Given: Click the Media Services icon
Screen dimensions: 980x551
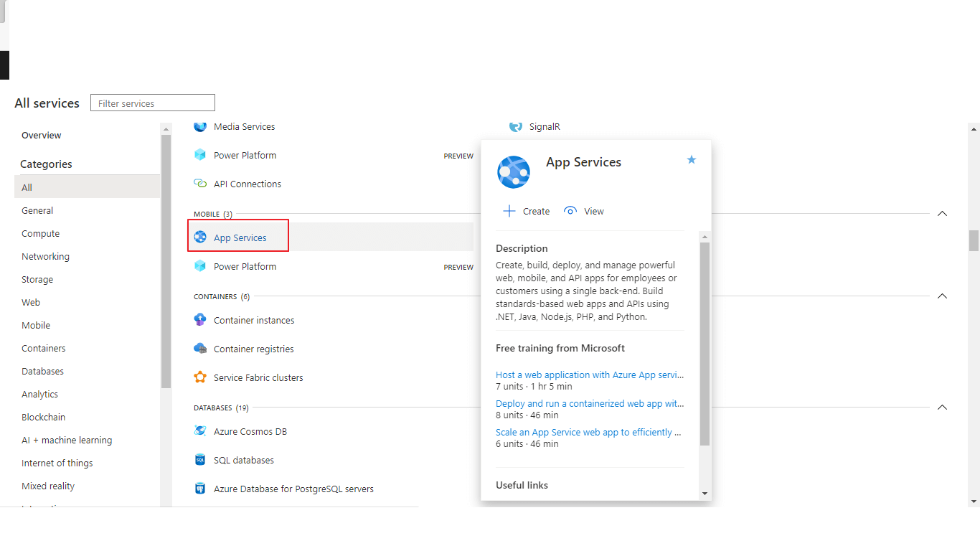Looking at the screenshot, I should (200, 126).
